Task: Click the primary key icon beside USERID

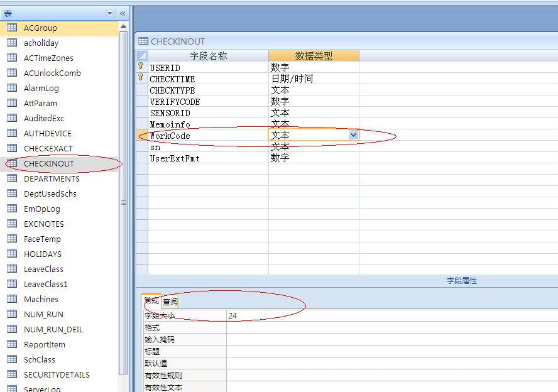Action: pos(141,67)
